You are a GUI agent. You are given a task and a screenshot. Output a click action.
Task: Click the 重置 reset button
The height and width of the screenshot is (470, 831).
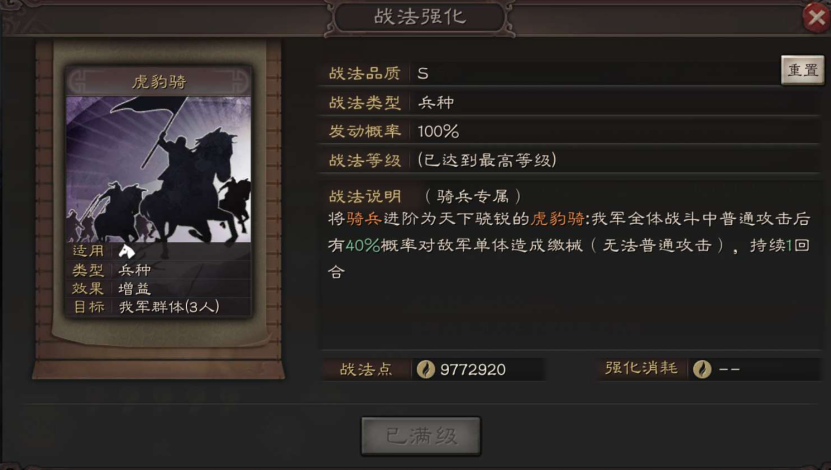pyautogui.click(x=802, y=70)
